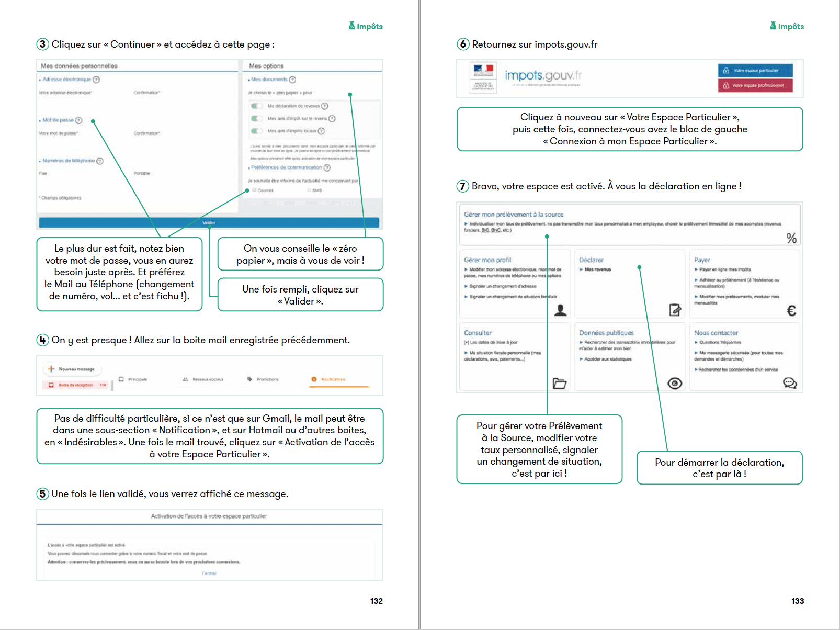Screen dimensions: 840x630
Task: Click the percent icon in prélèvement à la source
Action: [791, 238]
